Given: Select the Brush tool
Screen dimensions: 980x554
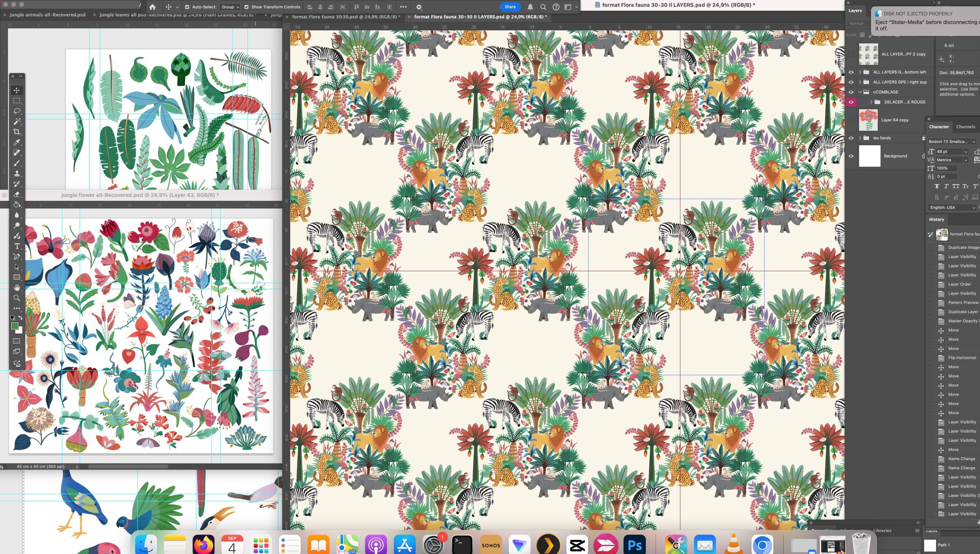Looking at the screenshot, I should point(16,163).
